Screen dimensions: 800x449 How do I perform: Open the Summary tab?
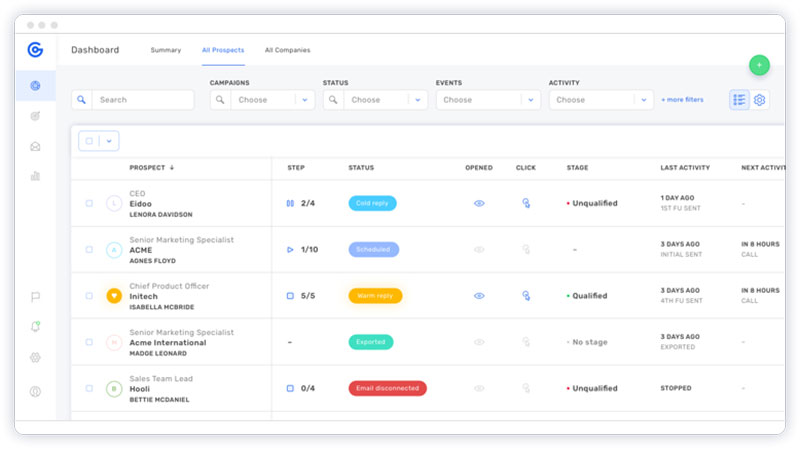(x=166, y=50)
